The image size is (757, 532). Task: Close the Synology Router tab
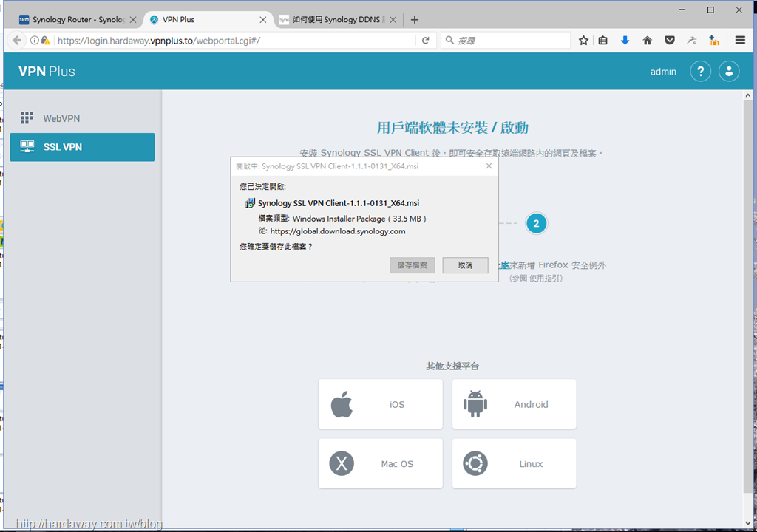tap(133, 20)
